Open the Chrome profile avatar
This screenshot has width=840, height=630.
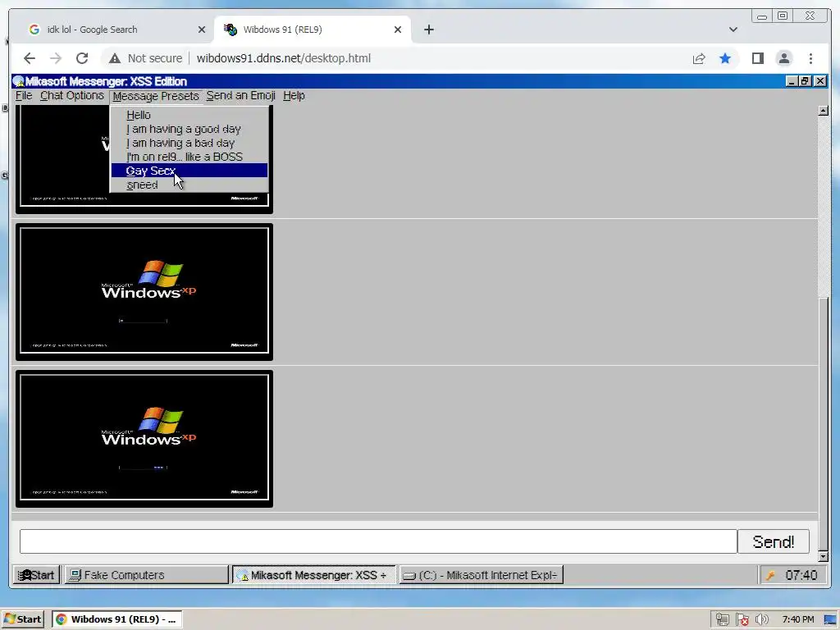click(783, 58)
